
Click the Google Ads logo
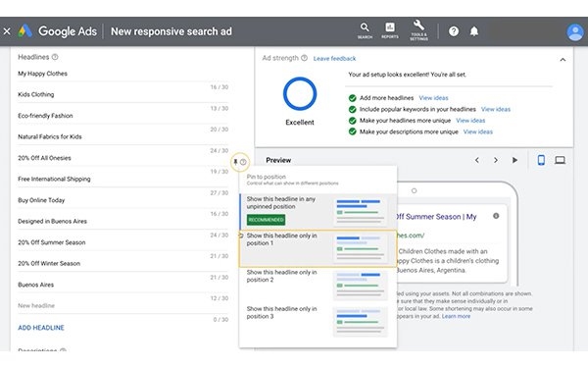point(25,31)
